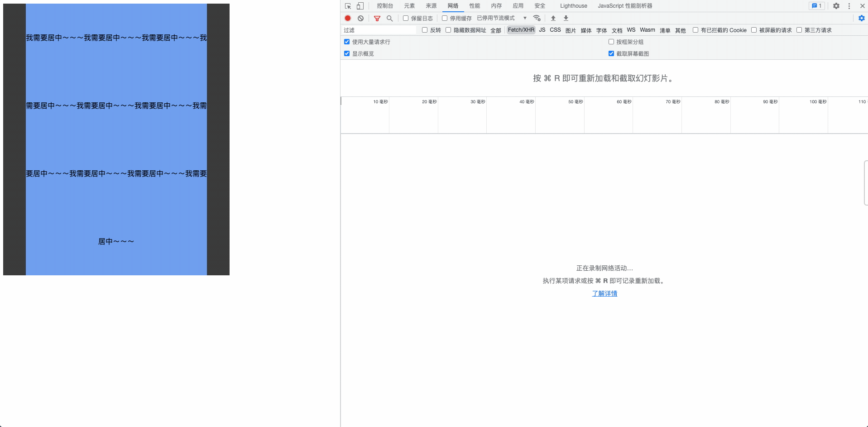This screenshot has width=868, height=427.
Task: Select the inspect element tool
Action: point(347,6)
